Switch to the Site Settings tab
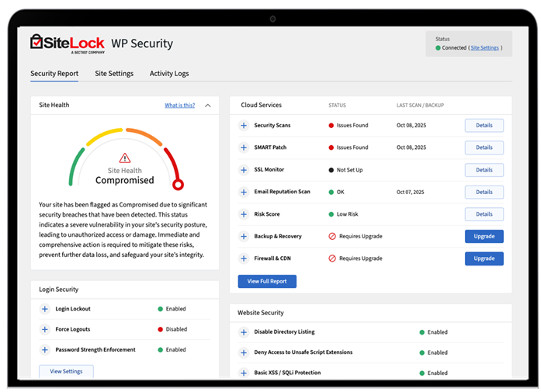Viewport: 541px width, 392px height. (114, 74)
